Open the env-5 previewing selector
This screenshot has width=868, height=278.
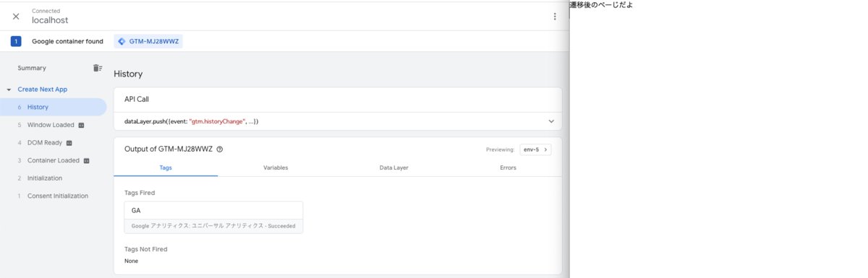point(535,149)
